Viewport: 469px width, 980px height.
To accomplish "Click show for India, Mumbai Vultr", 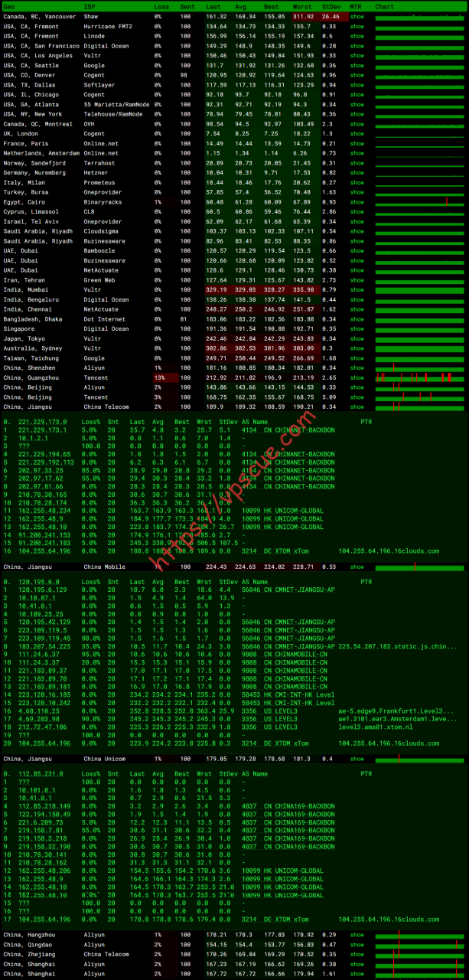I will [x=357, y=290].
